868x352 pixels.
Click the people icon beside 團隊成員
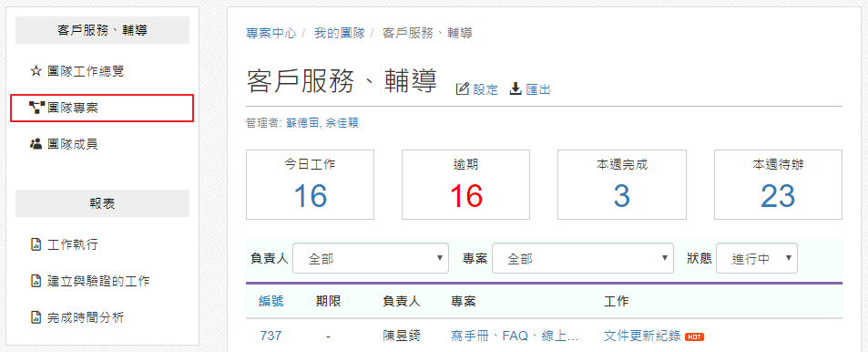point(36,144)
